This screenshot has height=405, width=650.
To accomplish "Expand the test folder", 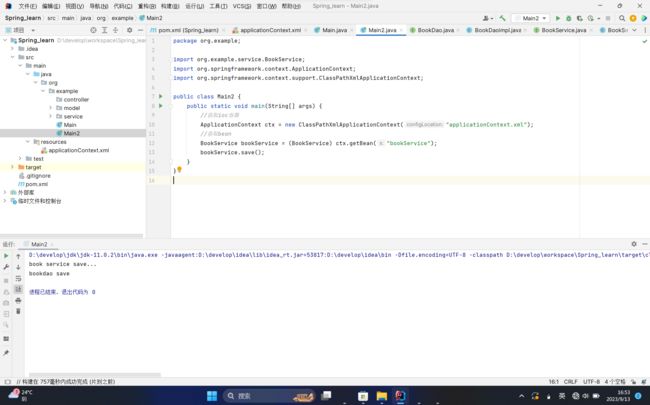I will pyautogui.click(x=20, y=159).
